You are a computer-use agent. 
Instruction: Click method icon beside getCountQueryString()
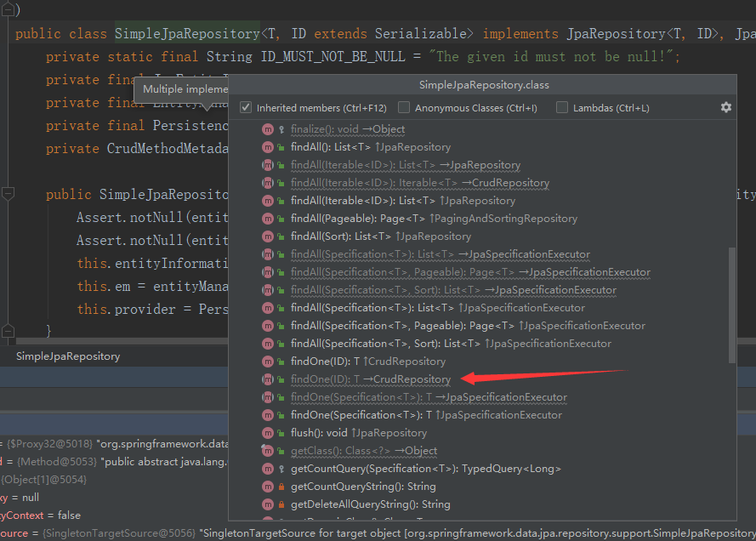(268, 487)
